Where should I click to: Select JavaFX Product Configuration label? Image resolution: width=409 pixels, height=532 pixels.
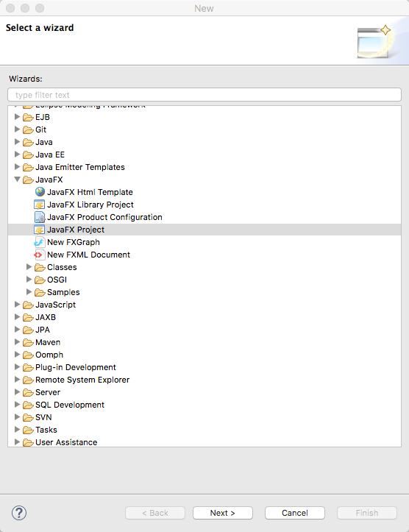coord(104,217)
